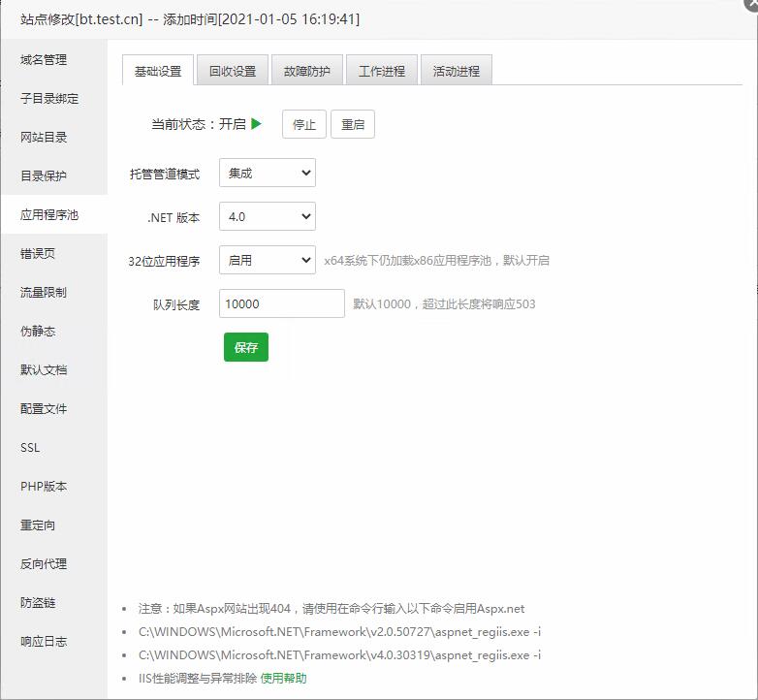Image resolution: width=758 pixels, height=700 pixels.
Task: Expand the 32位应用程序 dropdown
Action: [x=268, y=260]
